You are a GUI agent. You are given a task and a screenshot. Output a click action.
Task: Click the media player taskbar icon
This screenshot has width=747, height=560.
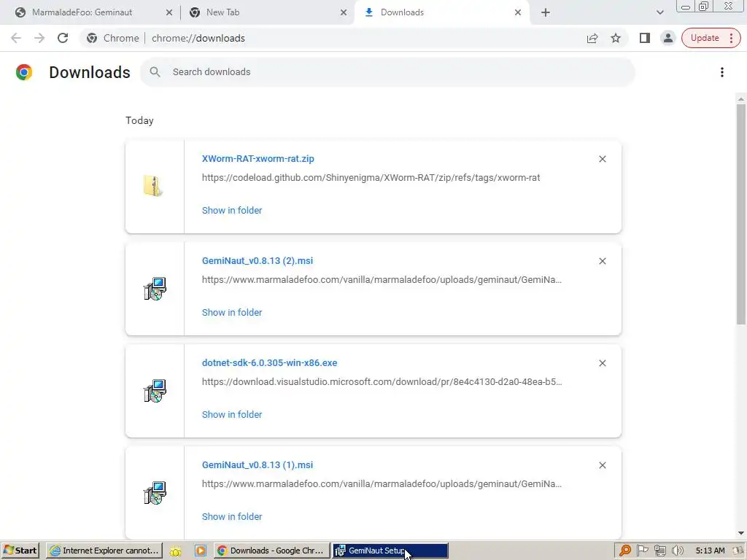tap(201, 551)
